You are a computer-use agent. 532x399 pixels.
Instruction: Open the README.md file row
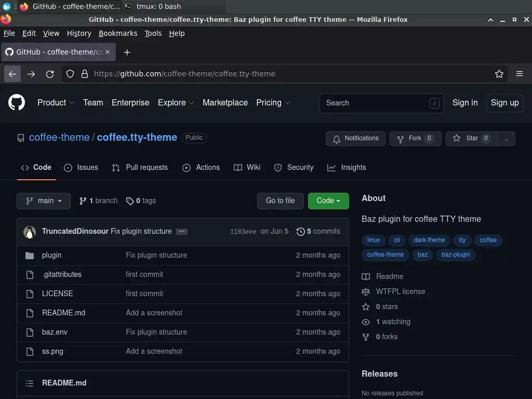tap(183, 313)
